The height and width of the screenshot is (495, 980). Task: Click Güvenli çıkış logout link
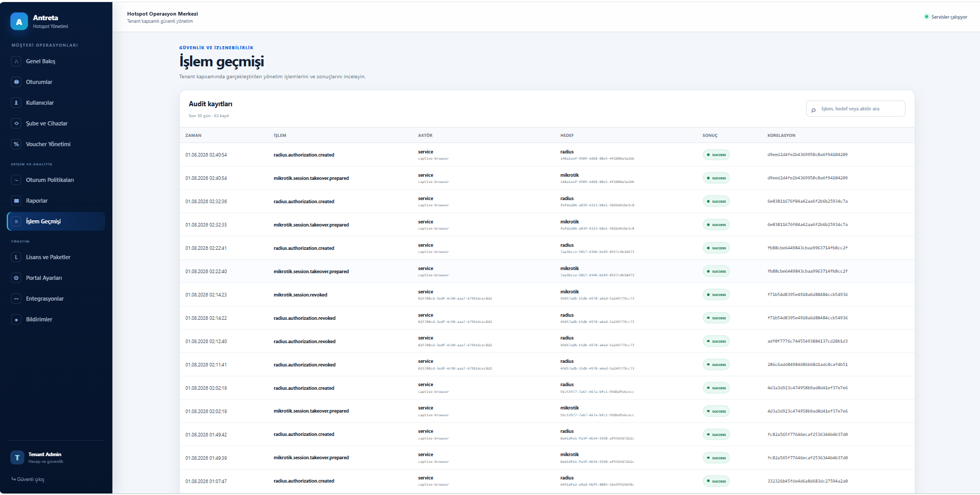pyautogui.click(x=28, y=479)
